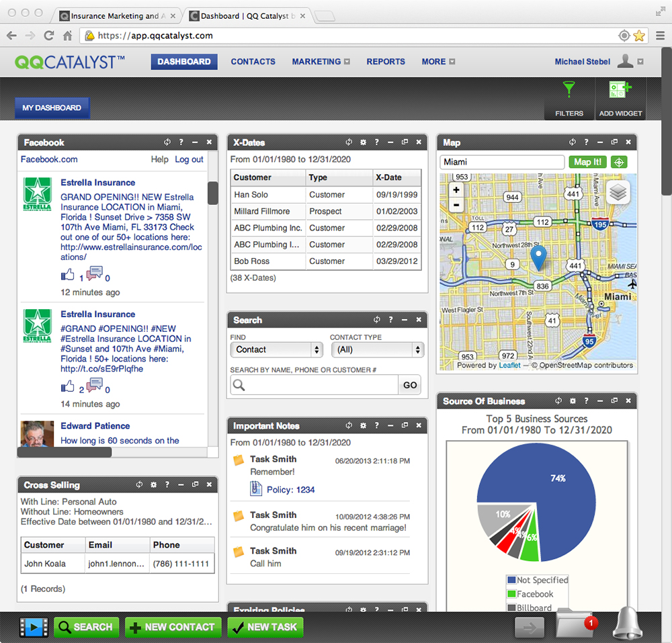Screen dimensions: 672x643
Task: Open comments on the 14 minutes ago post
Action: (x=95, y=385)
